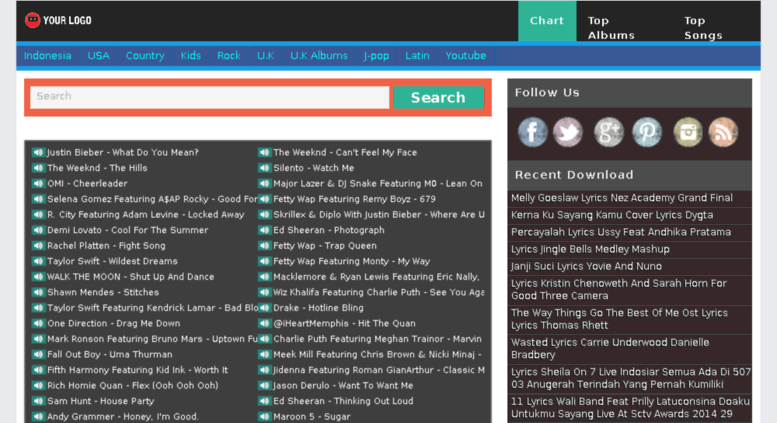Click speaker icon beside Silento Watch Me
777x423 pixels.
[265, 168]
